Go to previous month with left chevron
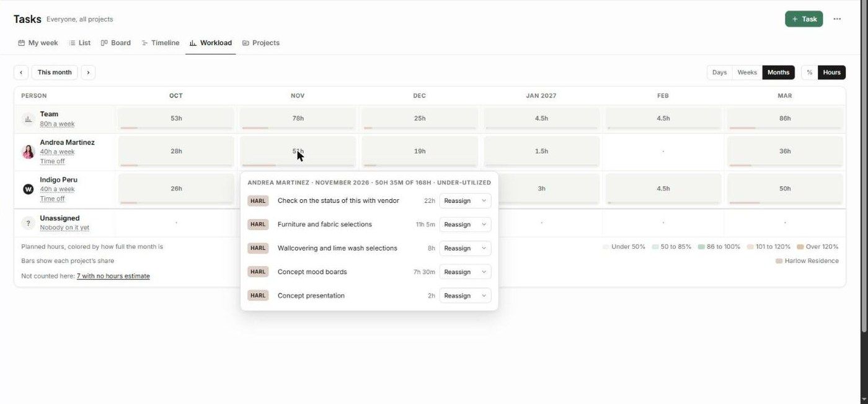The height and width of the screenshot is (404, 868). pos(21,73)
